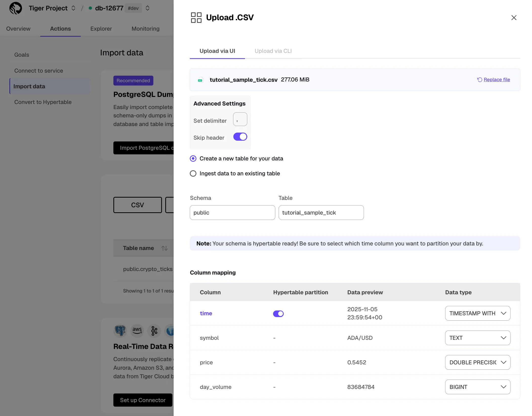The width and height of the screenshot is (532, 416).
Task: Click the sort arrows beside Table name
Action: (x=165, y=248)
